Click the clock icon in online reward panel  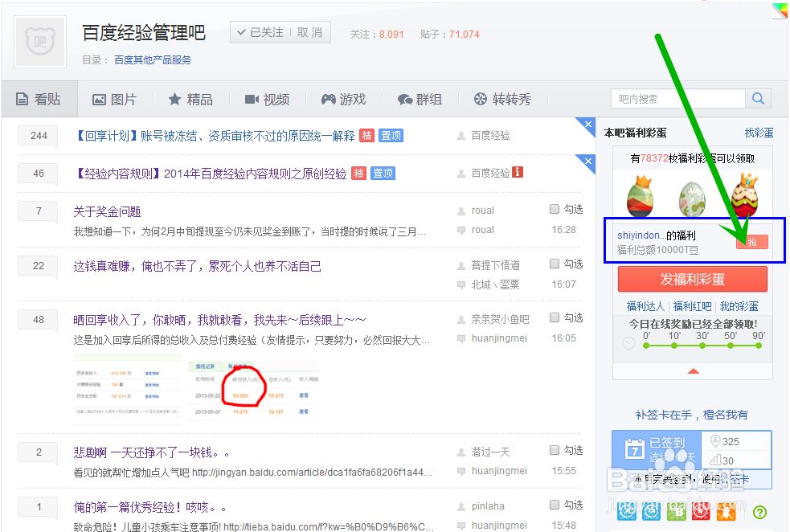[x=628, y=344]
